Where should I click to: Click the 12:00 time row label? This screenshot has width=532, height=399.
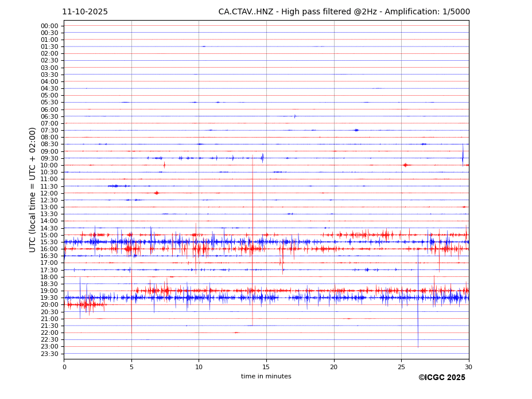(49, 193)
